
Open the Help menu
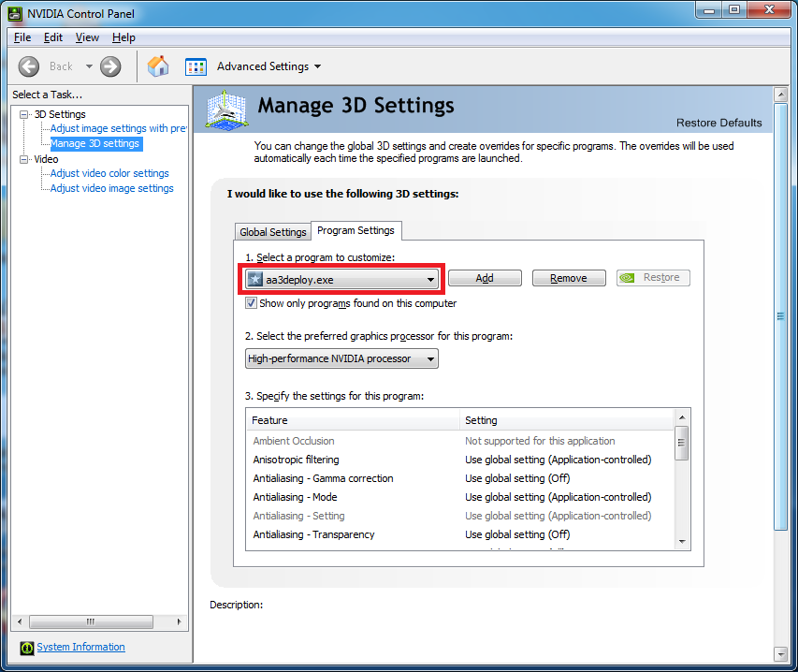click(x=123, y=37)
